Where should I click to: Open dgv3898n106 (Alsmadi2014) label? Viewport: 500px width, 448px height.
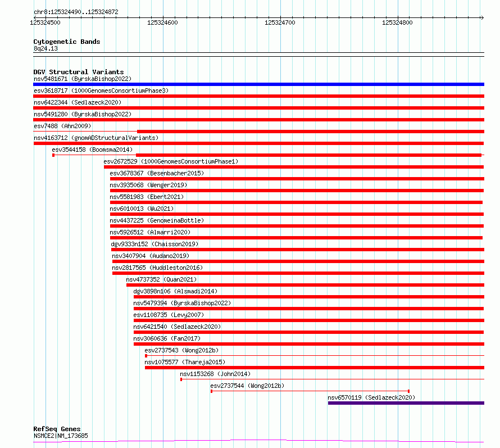click(x=175, y=291)
